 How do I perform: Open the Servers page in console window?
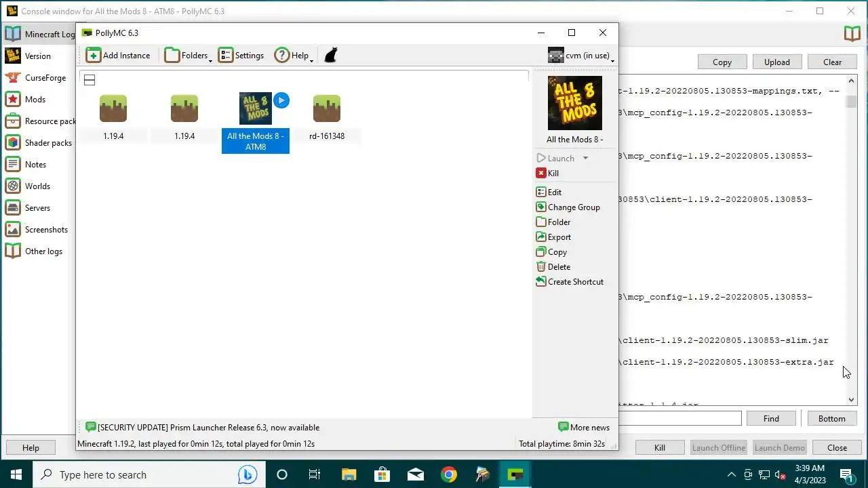click(x=39, y=208)
